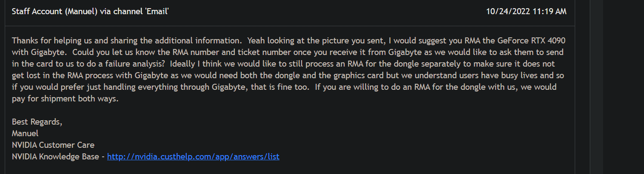Click the 'NVIDIA Knowledge Base -' label text
The height and width of the screenshot is (174, 644).
point(58,157)
